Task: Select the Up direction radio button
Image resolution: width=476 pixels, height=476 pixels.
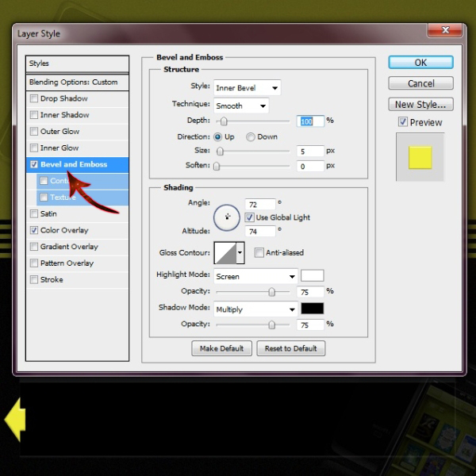Action: (x=217, y=137)
